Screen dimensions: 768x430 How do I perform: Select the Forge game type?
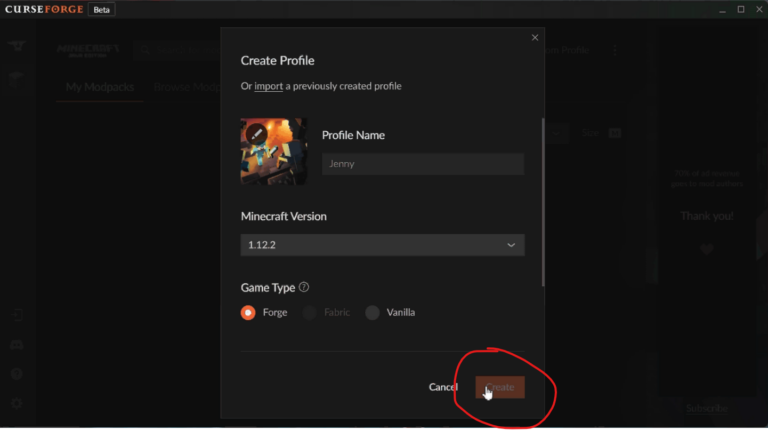point(248,312)
